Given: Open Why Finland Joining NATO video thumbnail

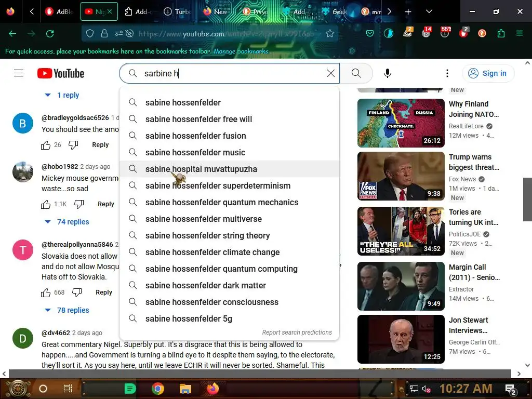Looking at the screenshot, I should (401, 123).
